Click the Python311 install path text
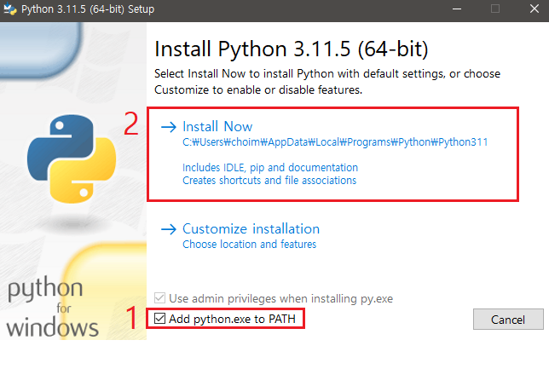Screen dimensions: 549x392 tap(335, 142)
